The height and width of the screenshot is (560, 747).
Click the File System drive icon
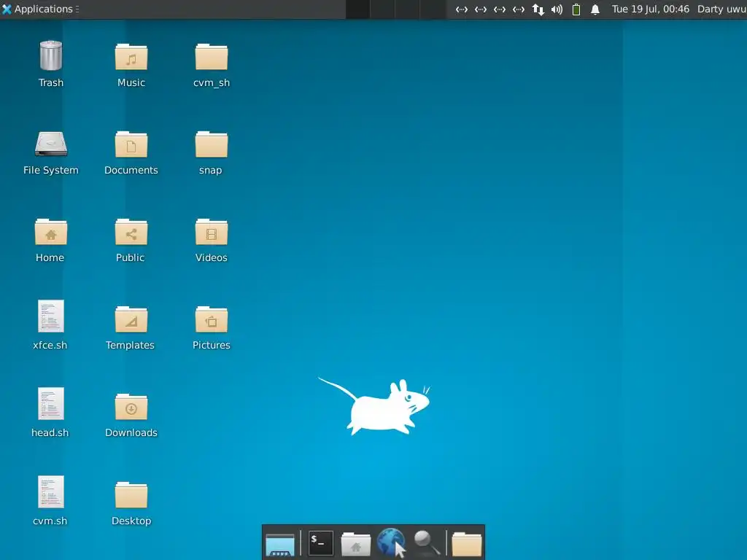pos(51,144)
